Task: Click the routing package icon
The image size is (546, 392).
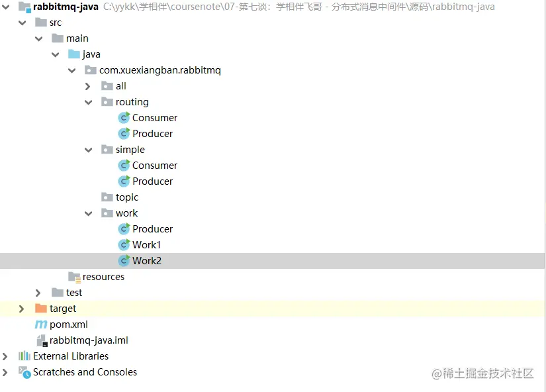Action: (x=107, y=102)
